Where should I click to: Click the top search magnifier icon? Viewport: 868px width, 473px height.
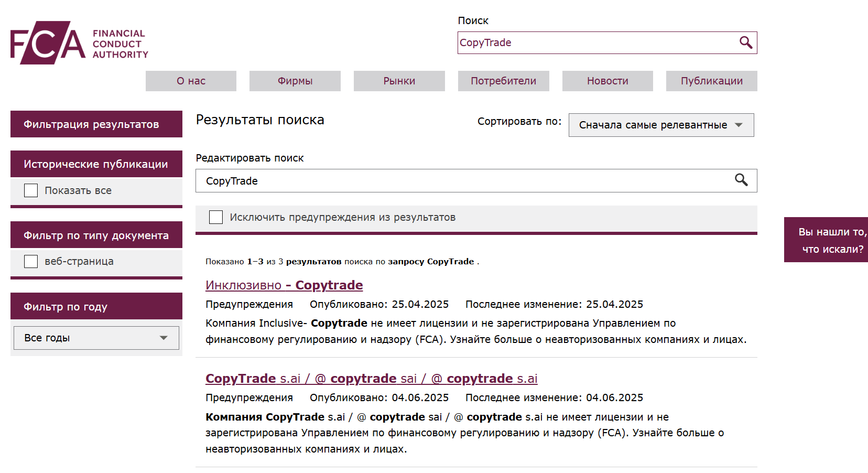pyautogui.click(x=745, y=42)
